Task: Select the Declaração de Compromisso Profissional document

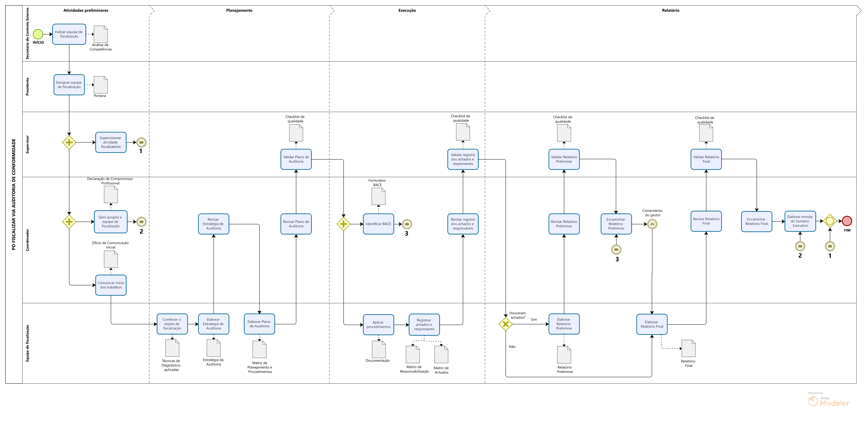Action: pyautogui.click(x=111, y=195)
